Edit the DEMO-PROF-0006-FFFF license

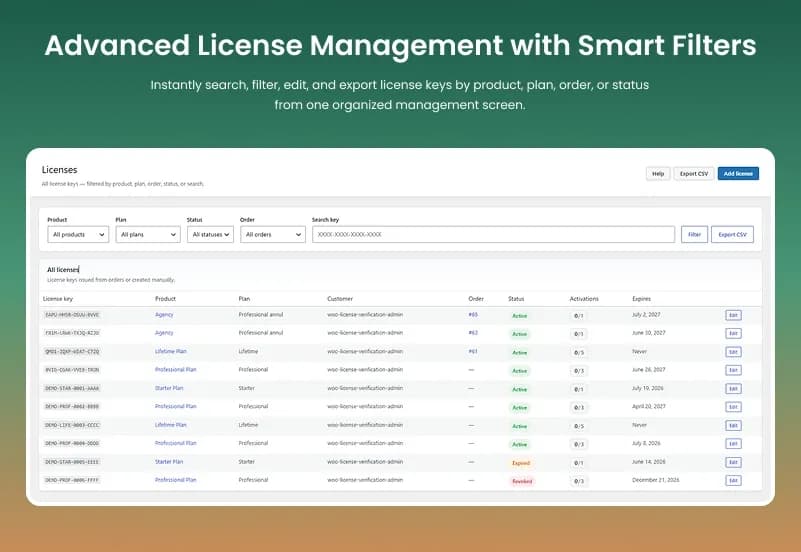point(733,481)
